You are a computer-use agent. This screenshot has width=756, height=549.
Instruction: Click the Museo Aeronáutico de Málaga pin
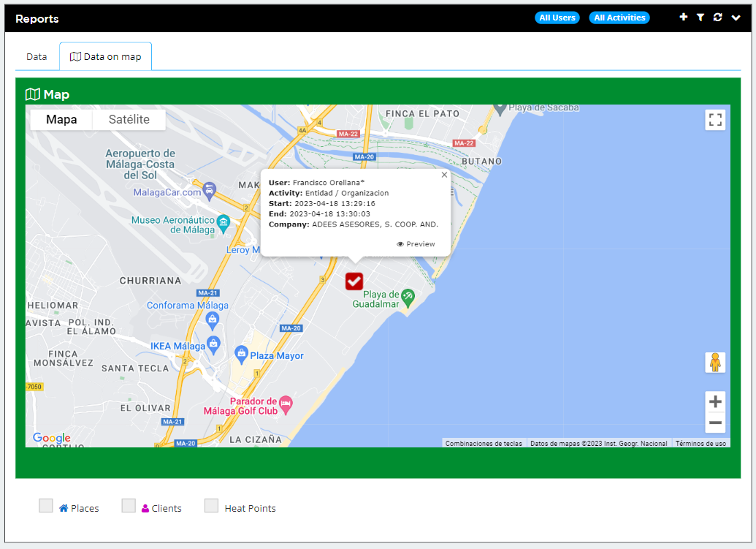(224, 224)
